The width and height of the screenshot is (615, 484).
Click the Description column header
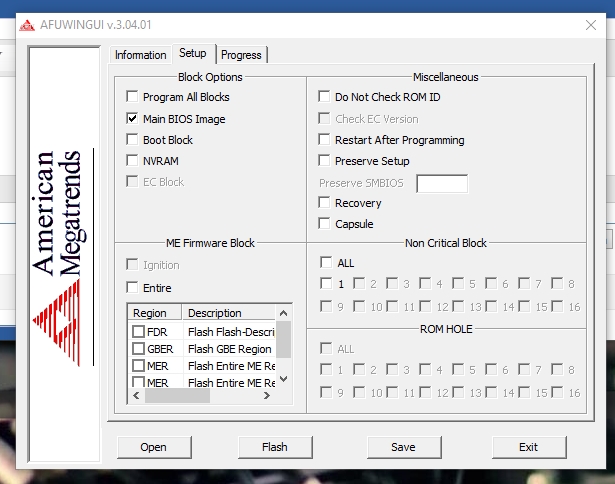(229, 313)
